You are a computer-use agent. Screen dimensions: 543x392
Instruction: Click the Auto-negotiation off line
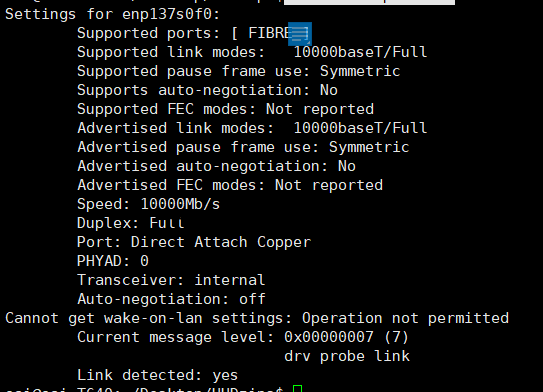[x=171, y=299]
